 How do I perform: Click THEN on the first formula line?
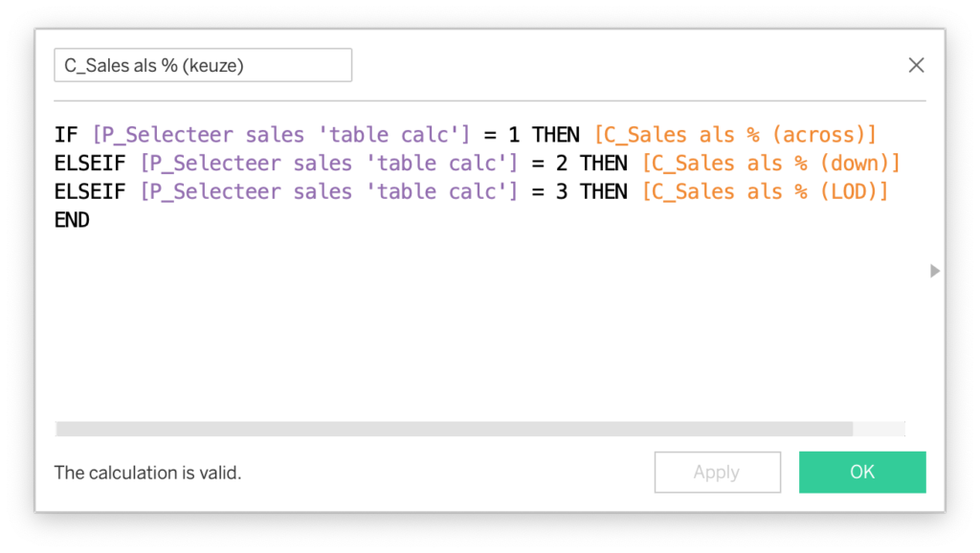(x=556, y=134)
